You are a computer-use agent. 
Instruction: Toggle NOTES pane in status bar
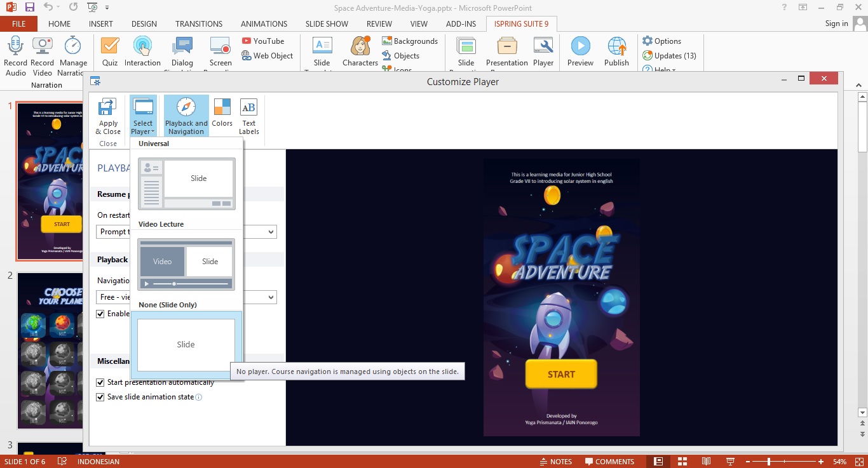tap(556, 462)
